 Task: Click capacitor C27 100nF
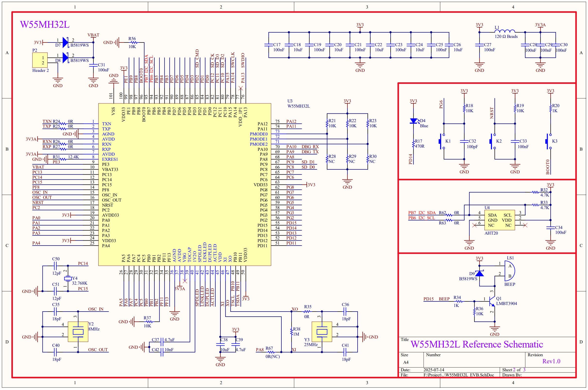tap(479, 45)
